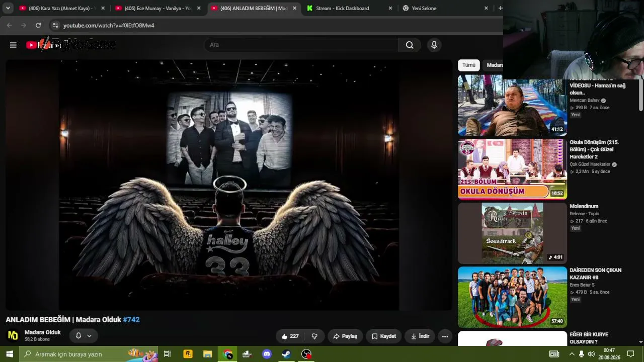Viewport: 644px width, 362px height.
Task: Go forward in browser history
Action: [x=24, y=25]
